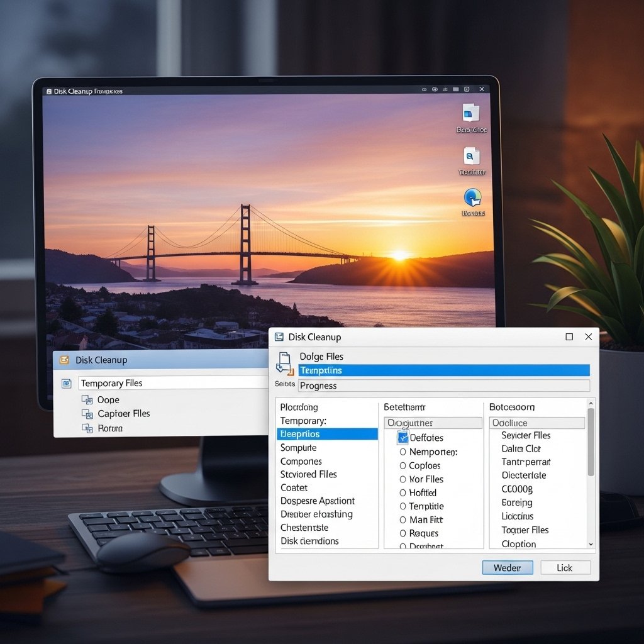
Task: Click the icon beside Roturn
Action: 87,428
